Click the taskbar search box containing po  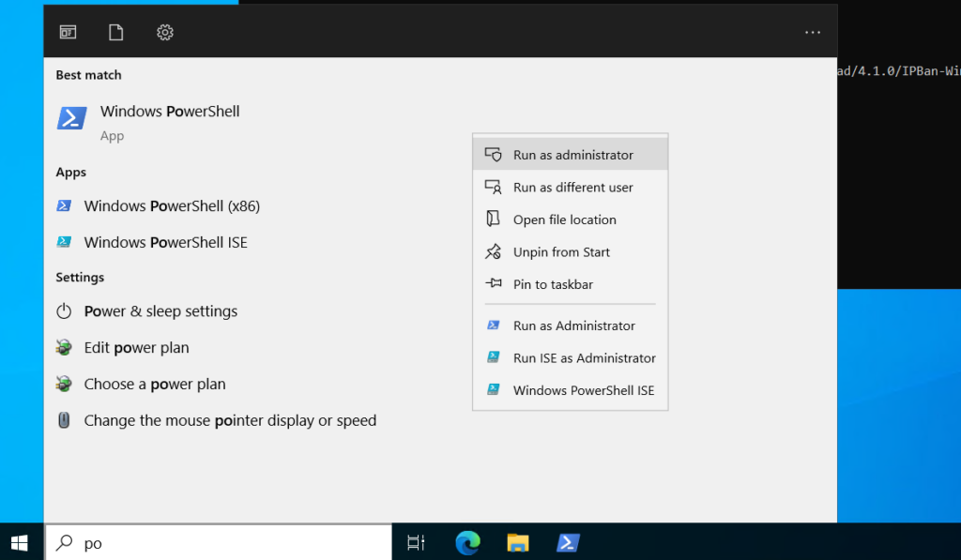coord(219,543)
